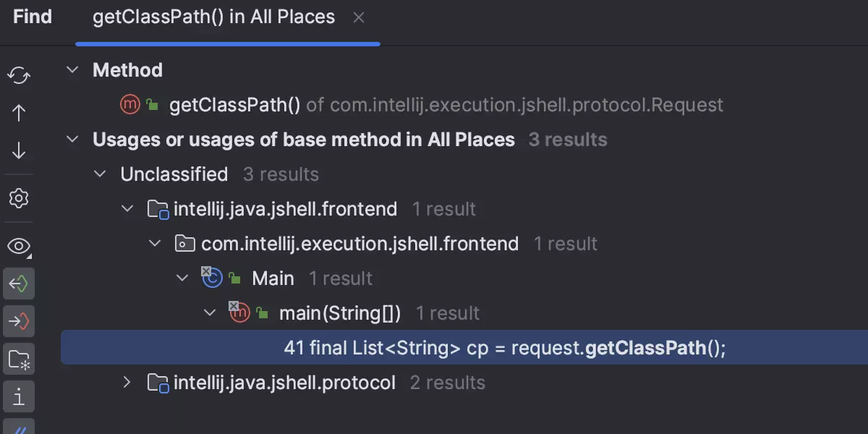Go to next occurrence with down arrow
The width and height of the screenshot is (868, 434).
(19, 150)
